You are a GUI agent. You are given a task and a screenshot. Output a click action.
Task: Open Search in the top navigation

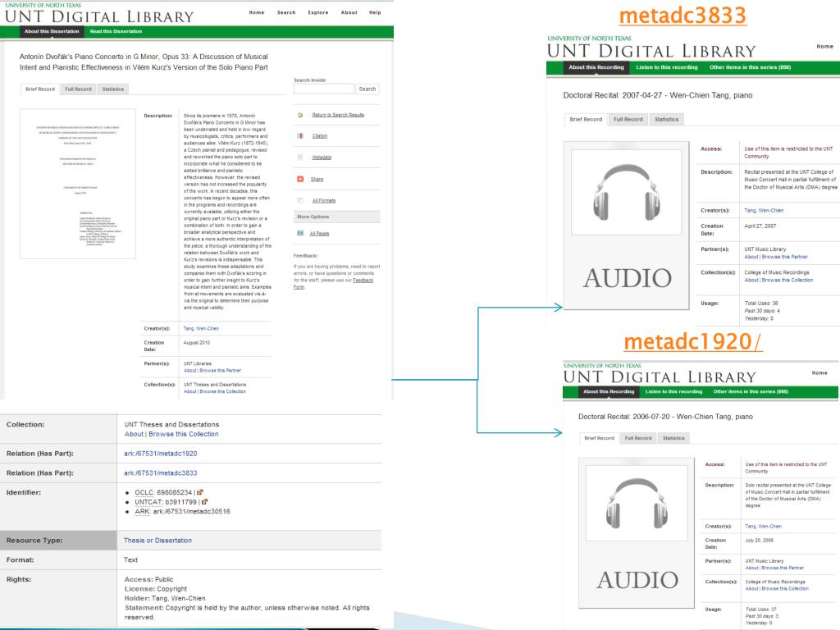(286, 12)
